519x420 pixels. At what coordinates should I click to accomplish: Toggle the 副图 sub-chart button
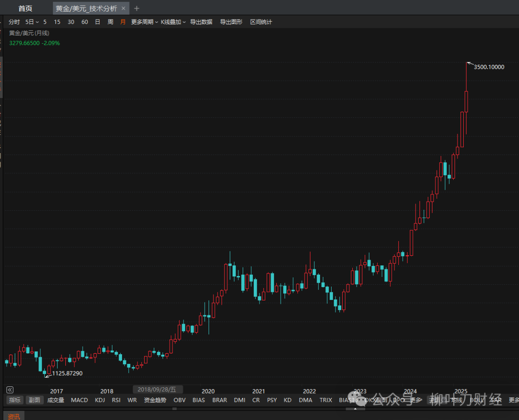(x=35, y=400)
